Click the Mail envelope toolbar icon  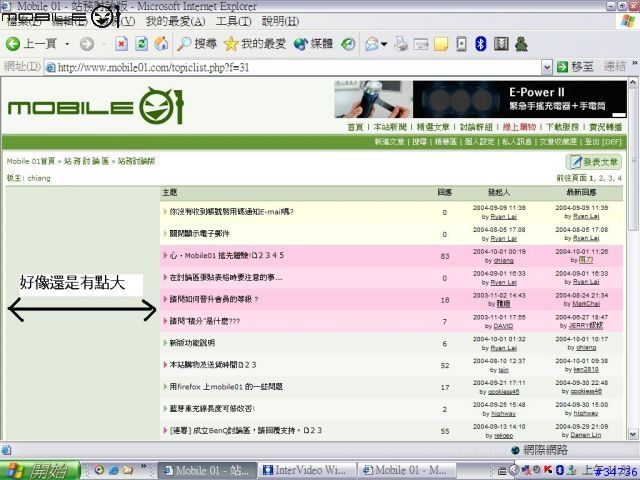(x=372, y=44)
